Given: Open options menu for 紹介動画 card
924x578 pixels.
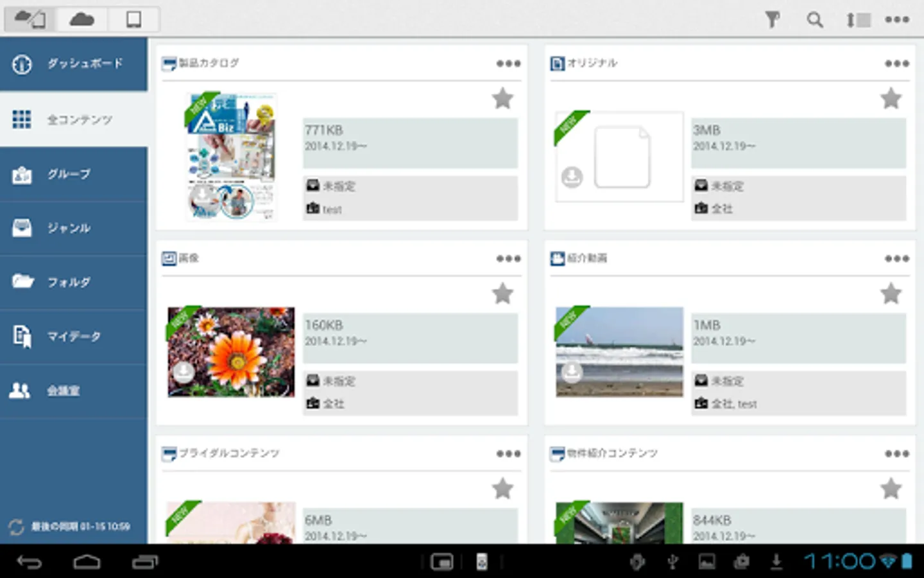Looking at the screenshot, I should pos(896,258).
